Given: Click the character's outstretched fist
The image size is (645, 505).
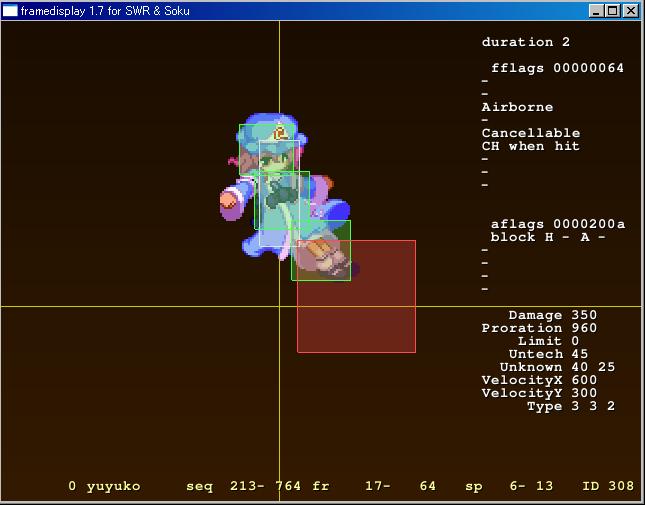Looking at the screenshot, I should (x=231, y=203).
